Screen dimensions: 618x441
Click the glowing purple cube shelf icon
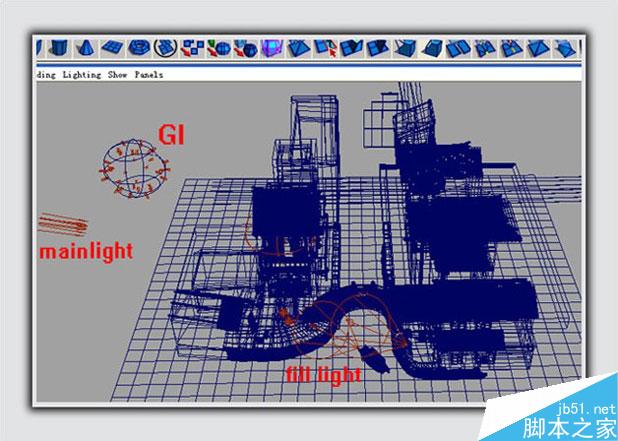[272, 48]
